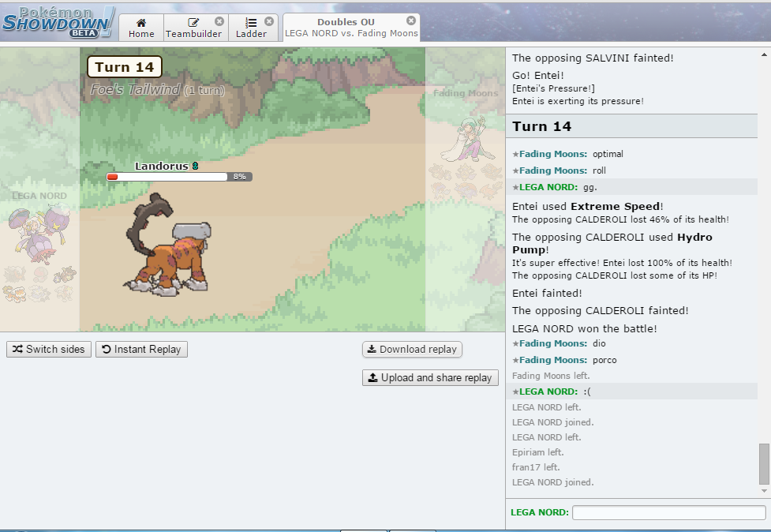Click the Switch sides button
This screenshot has height=532, width=771.
coord(49,349)
